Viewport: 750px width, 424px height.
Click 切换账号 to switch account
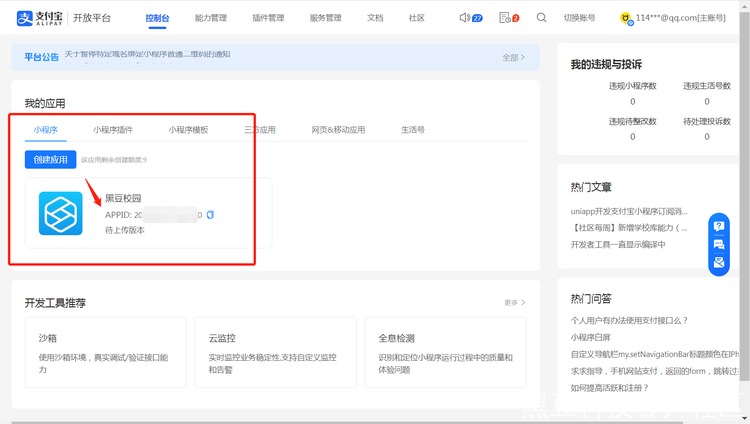(580, 18)
